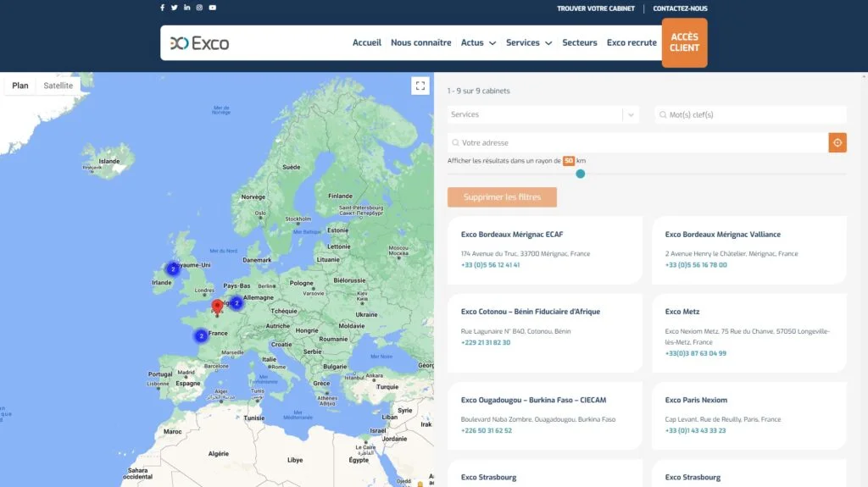Go to Accueil page
The width and height of the screenshot is (868, 487).
(367, 42)
